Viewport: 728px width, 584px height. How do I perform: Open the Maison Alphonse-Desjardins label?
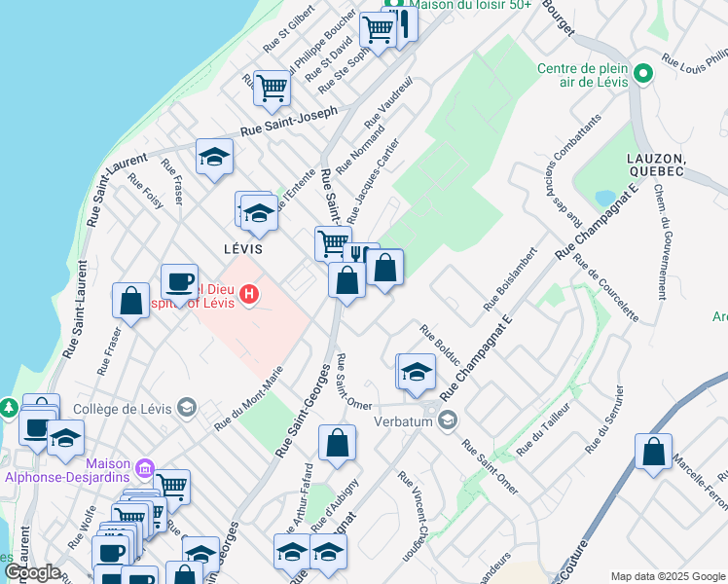68,470
